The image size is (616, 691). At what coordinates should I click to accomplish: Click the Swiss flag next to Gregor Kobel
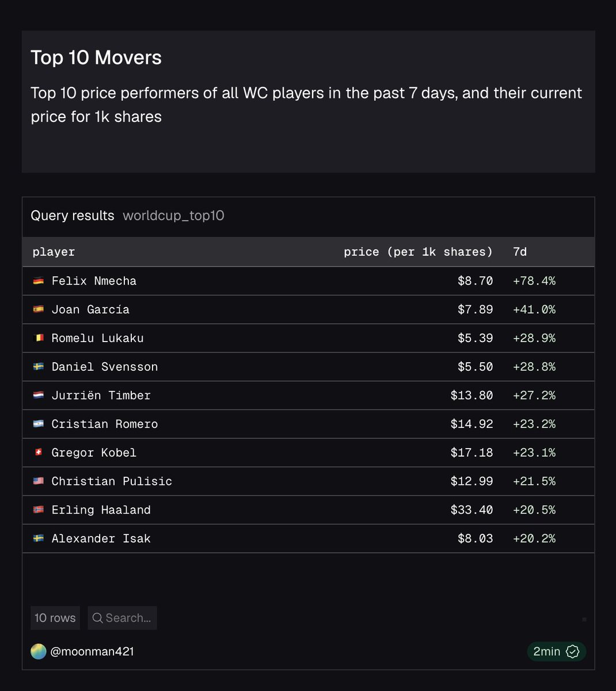pyautogui.click(x=39, y=453)
